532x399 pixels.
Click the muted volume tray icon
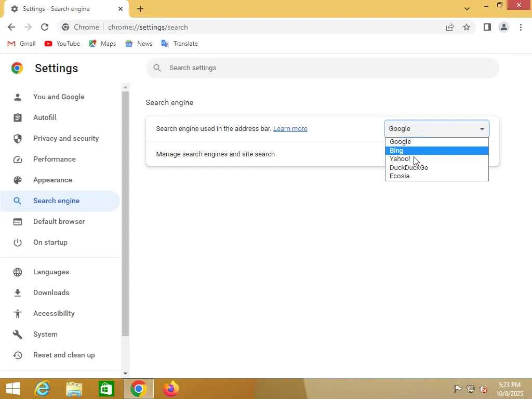click(x=483, y=389)
